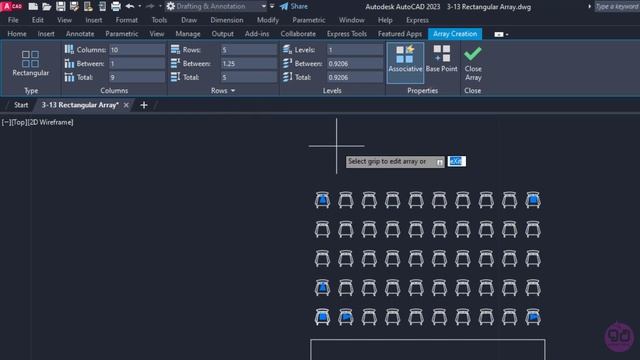Click the level Total distance icon
The image size is (640, 360).
[x=287, y=77]
